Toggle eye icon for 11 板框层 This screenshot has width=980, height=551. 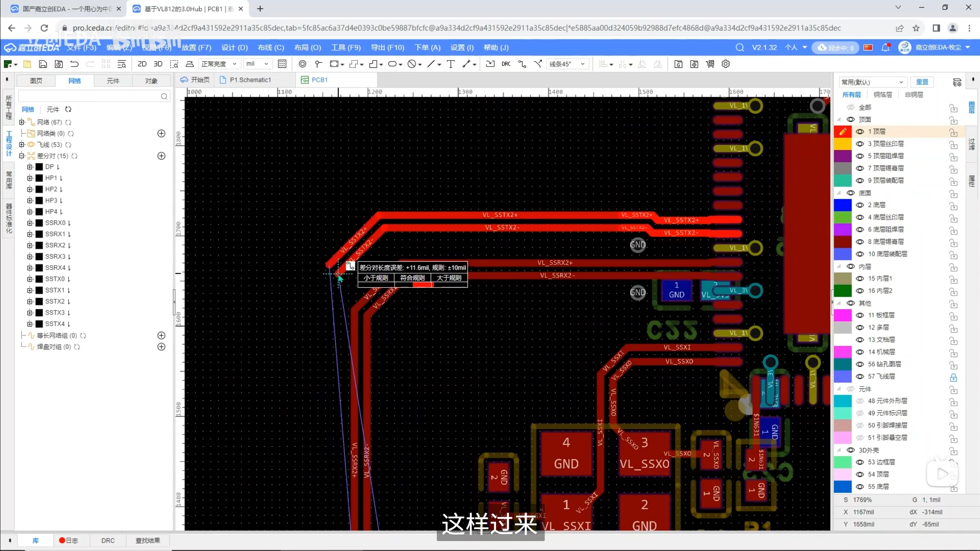coord(860,315)
